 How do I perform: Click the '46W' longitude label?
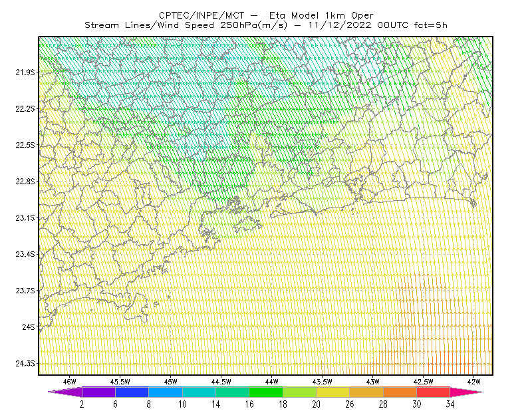click(69, 382)
